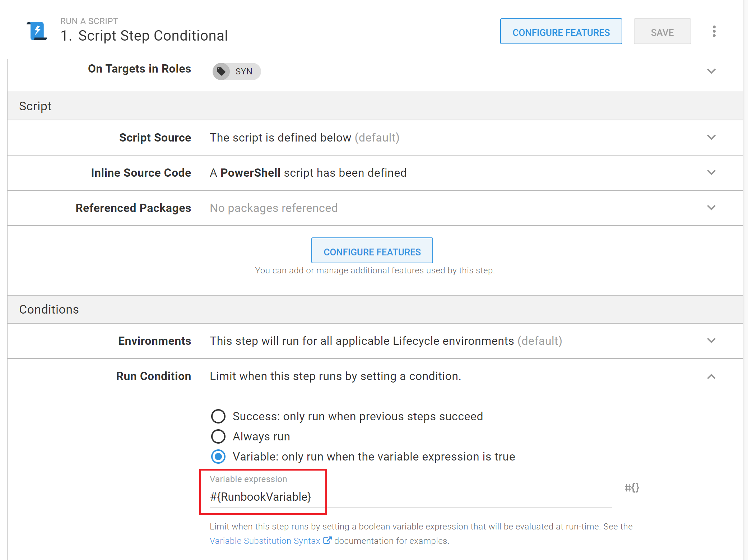
Task: Click the Run a Script step icon
Action: [x=37, y=31]
